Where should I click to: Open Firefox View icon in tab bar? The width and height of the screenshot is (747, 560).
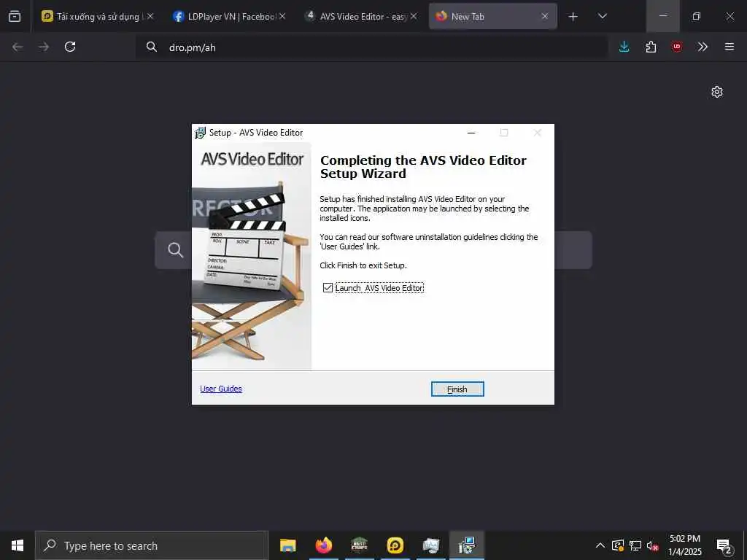pos(15,16)
